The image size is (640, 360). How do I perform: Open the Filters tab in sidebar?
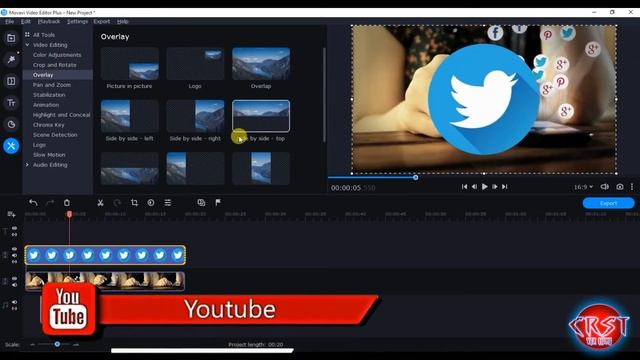click(11, 60)
